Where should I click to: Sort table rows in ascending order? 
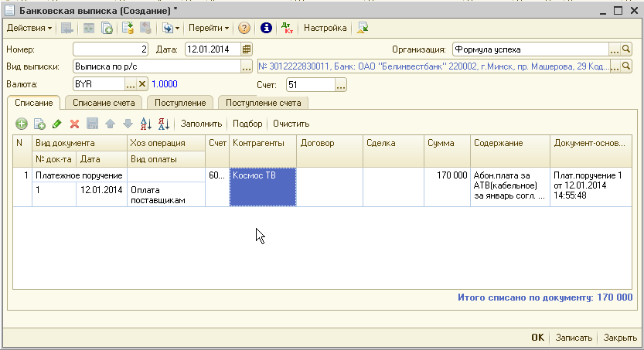[146, 124]
